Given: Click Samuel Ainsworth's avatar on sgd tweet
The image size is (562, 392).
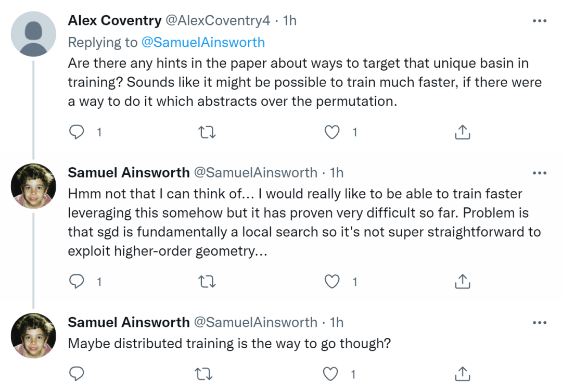Looking at the screenshot, I should (x=33, y=186).
